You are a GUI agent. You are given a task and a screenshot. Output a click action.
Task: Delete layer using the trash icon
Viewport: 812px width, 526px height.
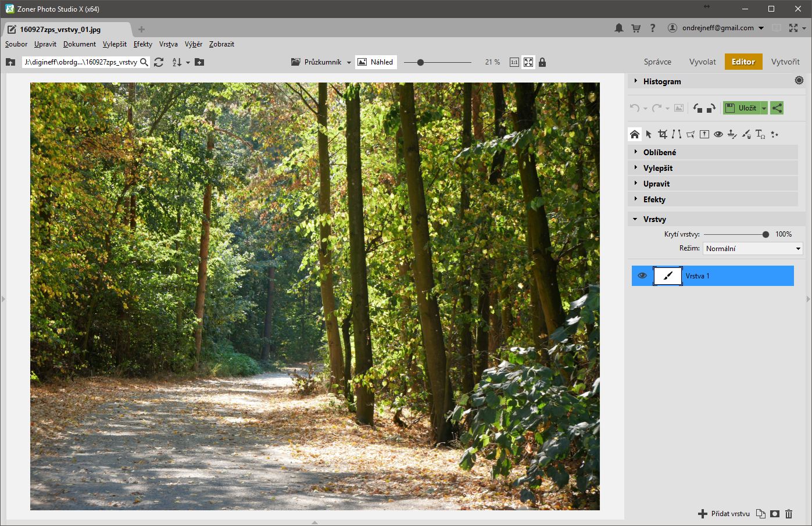[789, 514]
